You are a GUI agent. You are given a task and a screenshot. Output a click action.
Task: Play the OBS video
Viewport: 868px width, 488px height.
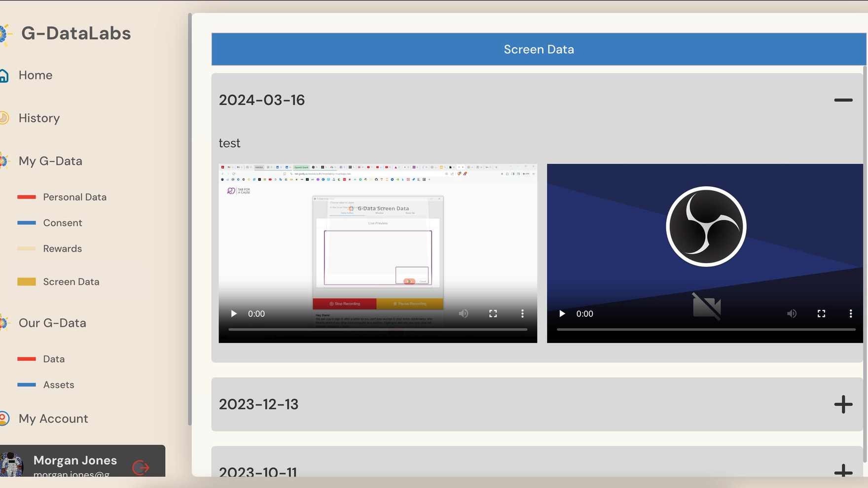(x=562, y=314)
